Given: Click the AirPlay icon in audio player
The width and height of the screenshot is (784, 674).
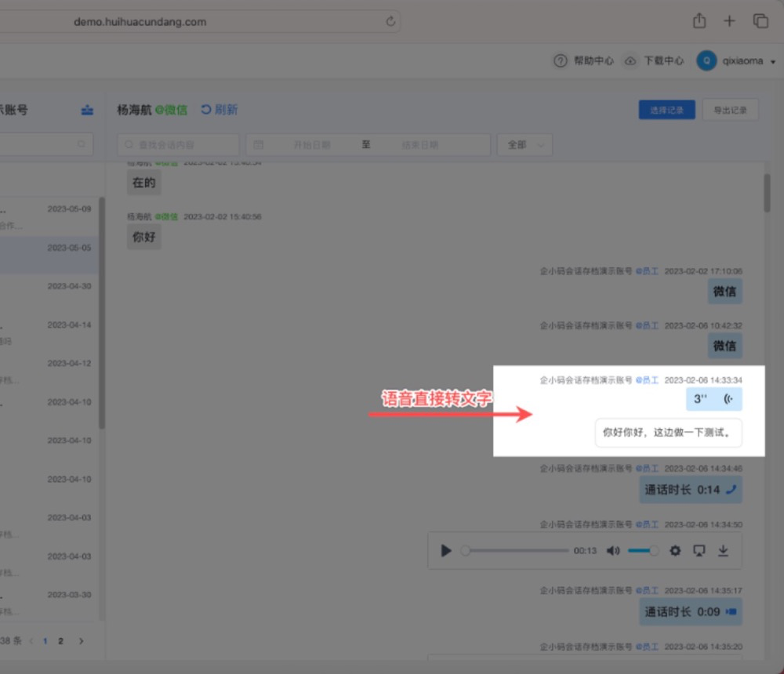Looking at the screenshot, I should pyautogui.click(x=699, y=551).
